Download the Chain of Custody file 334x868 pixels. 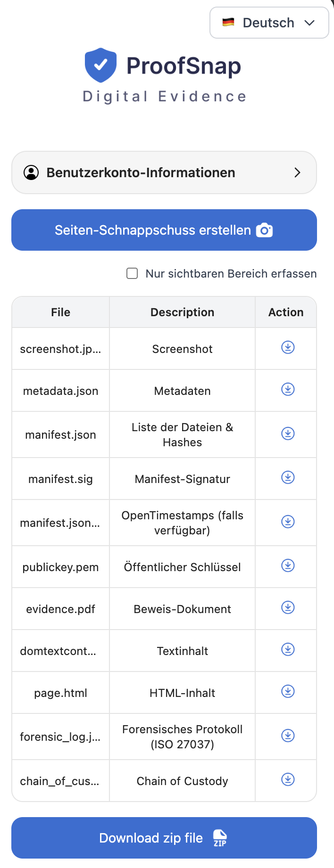click(287, 779)
